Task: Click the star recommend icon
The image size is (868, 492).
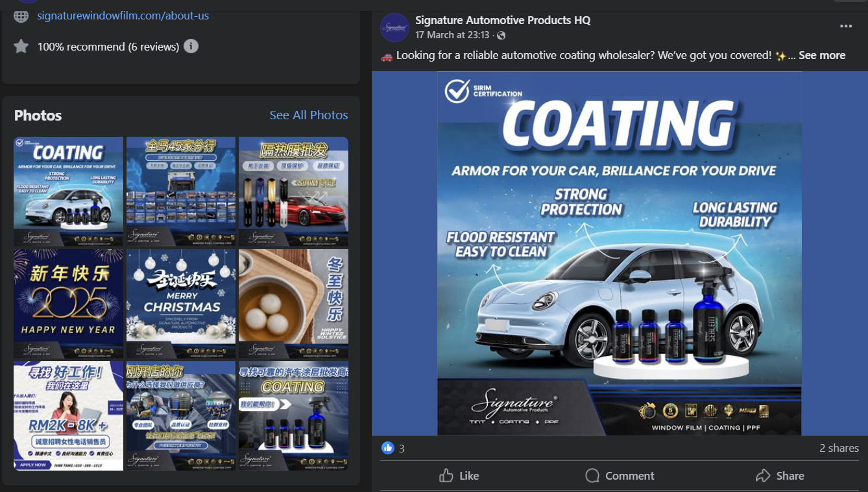Action: click(21, 46)
